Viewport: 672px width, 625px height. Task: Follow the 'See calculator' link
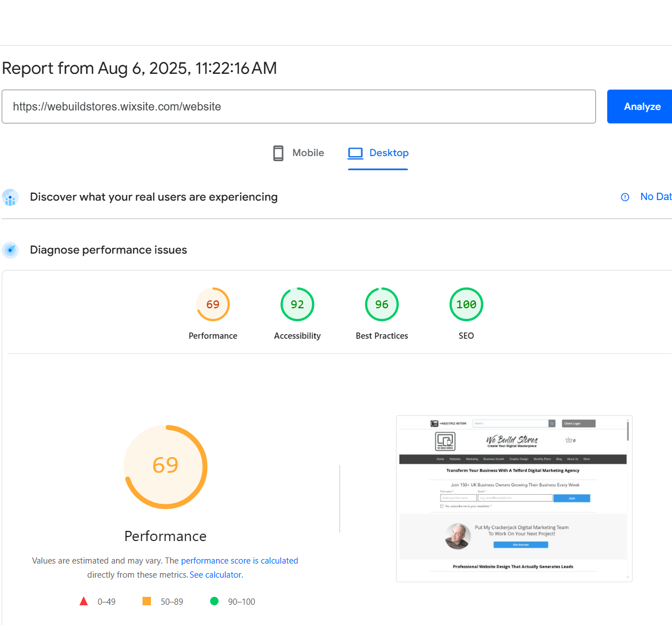[x=216, y=575]
